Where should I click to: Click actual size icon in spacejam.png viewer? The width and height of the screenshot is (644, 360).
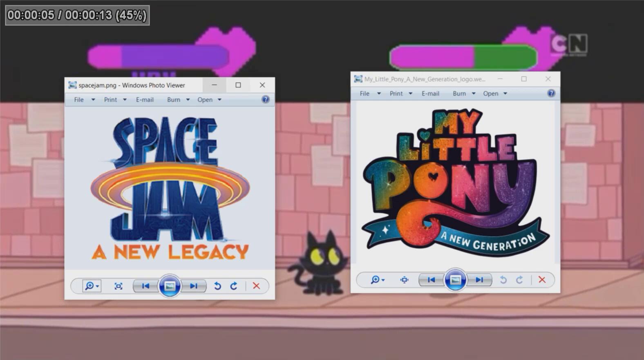(119, 286)
